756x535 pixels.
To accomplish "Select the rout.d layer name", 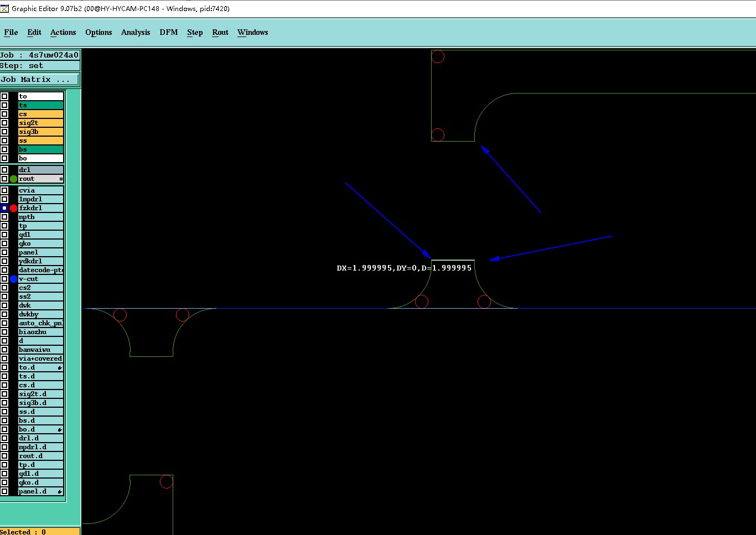I will point(41,456).
